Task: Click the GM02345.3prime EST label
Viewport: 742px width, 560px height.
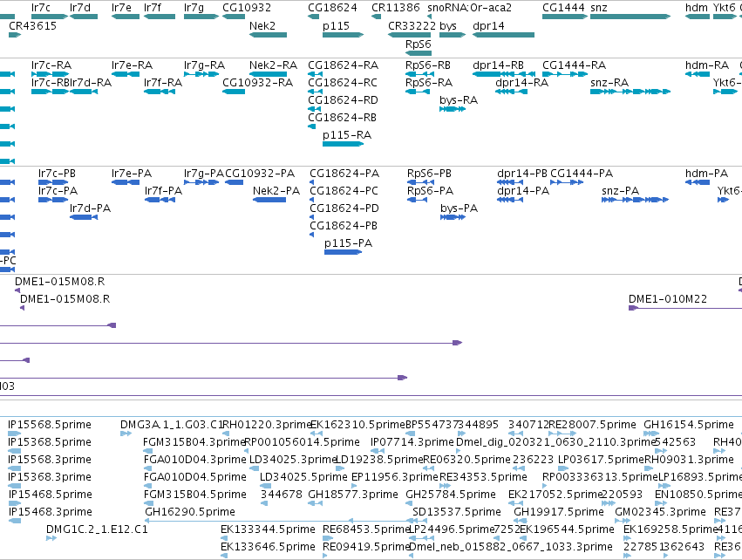Action: (660, 511)
